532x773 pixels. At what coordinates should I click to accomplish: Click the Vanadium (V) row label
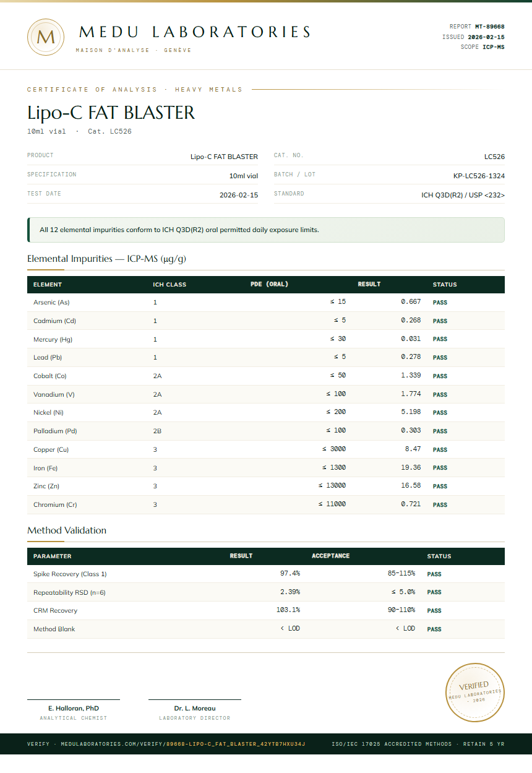54,394
